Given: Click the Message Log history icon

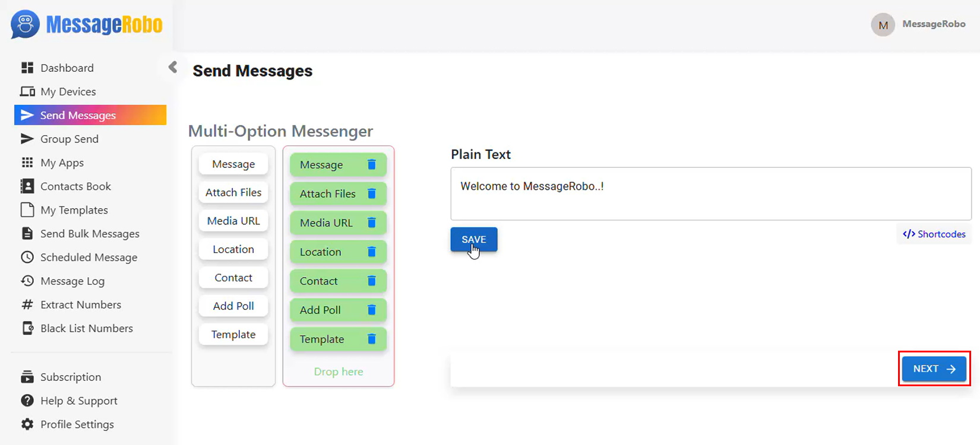Looking at the screenshot, I should [27, 281].
